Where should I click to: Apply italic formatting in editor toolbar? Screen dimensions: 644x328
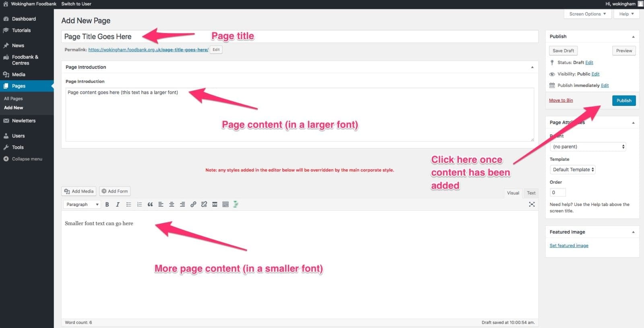(x=118, y=204)
